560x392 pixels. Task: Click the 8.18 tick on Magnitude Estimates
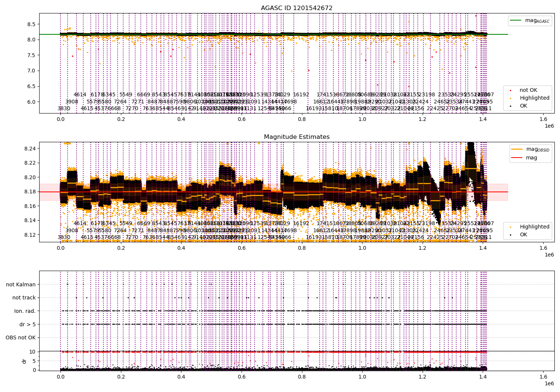30,192
